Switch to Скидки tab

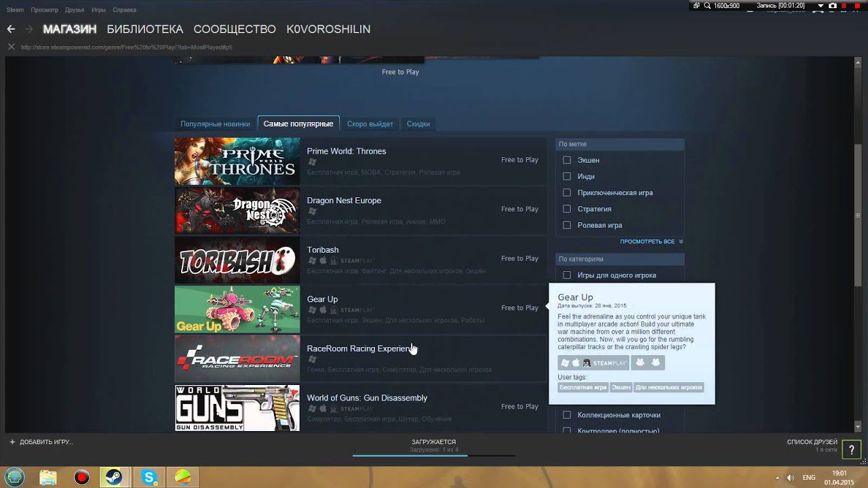click(418, 124)
